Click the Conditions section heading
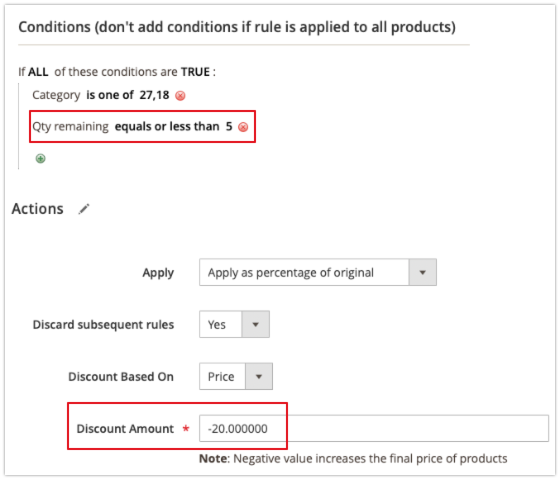The image size is (560, 480). [237, 27]
